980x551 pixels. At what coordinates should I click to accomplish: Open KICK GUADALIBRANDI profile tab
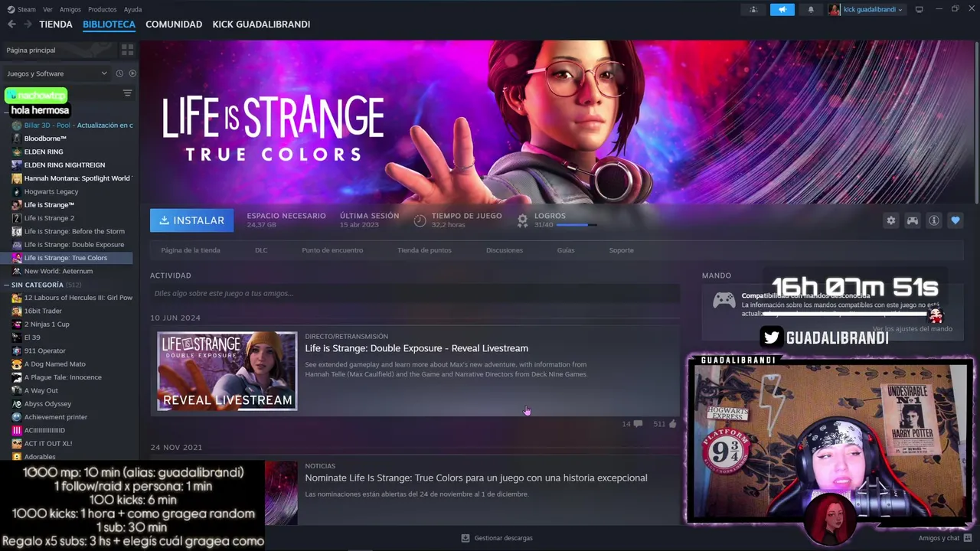tap(261, 24)
